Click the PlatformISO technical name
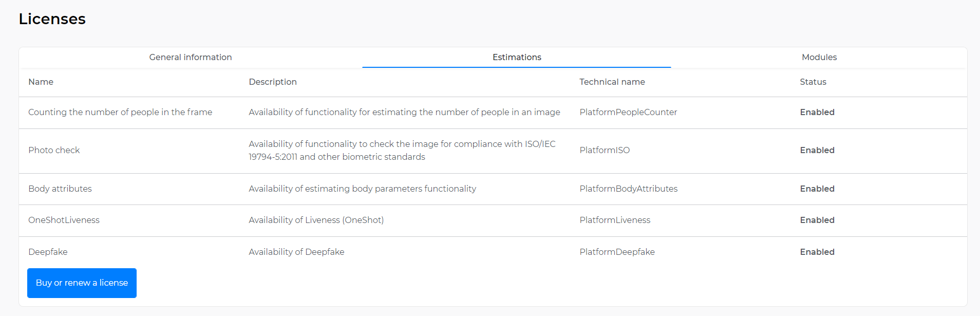 (x=605, y=150)
